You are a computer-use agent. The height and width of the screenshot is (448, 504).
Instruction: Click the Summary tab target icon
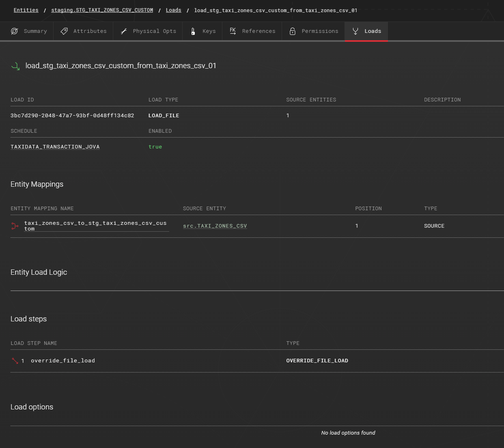click(15, 31)
